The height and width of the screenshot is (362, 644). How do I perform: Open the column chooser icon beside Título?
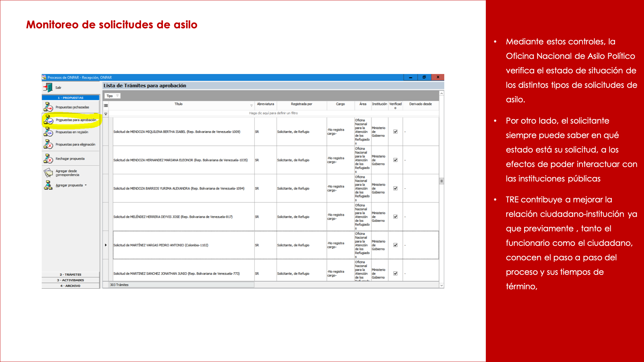point(106,105)
